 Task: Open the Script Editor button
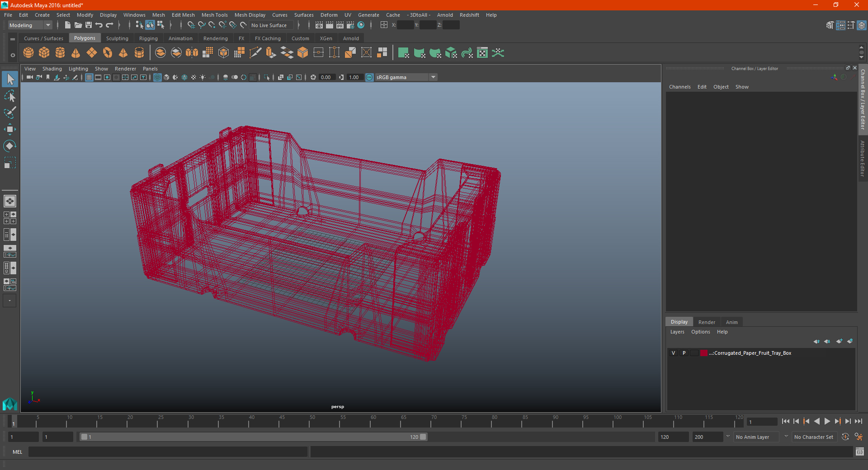pyautogui.click(x=860, y=452)
